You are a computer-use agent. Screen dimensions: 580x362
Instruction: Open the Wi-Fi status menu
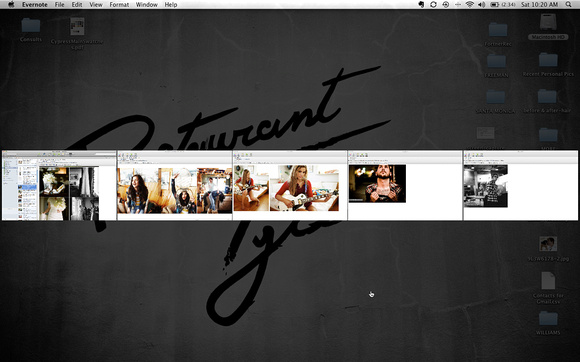coord(470,4)
